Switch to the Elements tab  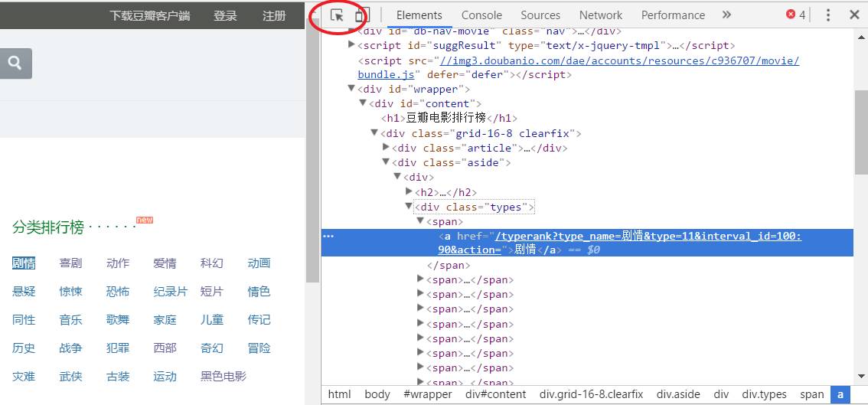pos(419,15)
